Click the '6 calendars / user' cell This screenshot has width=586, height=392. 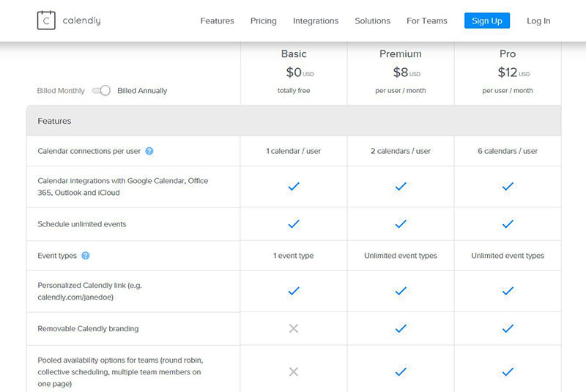click(x=508, y=151)
